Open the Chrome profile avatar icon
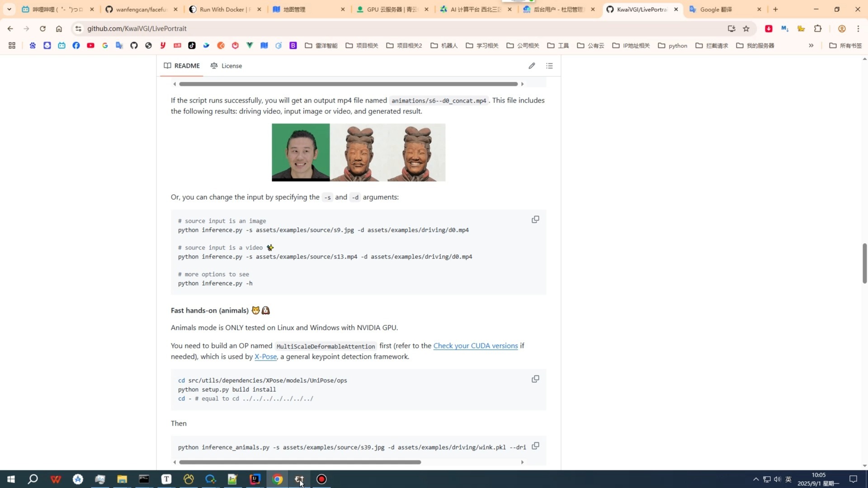Screen dimensions: 868x488 (842, 28)
